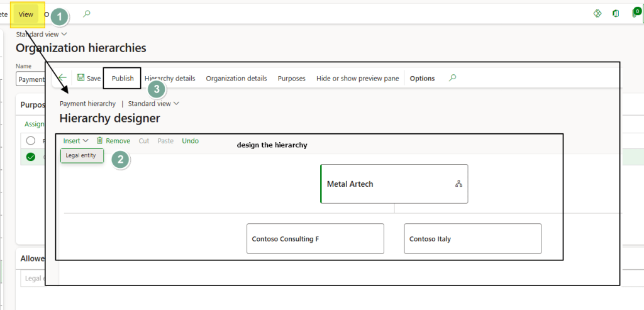This screenshot has height=310, width=644.
Task: Open Standard view dropdown above Organization hierarchies
Action: click(42, 35)
